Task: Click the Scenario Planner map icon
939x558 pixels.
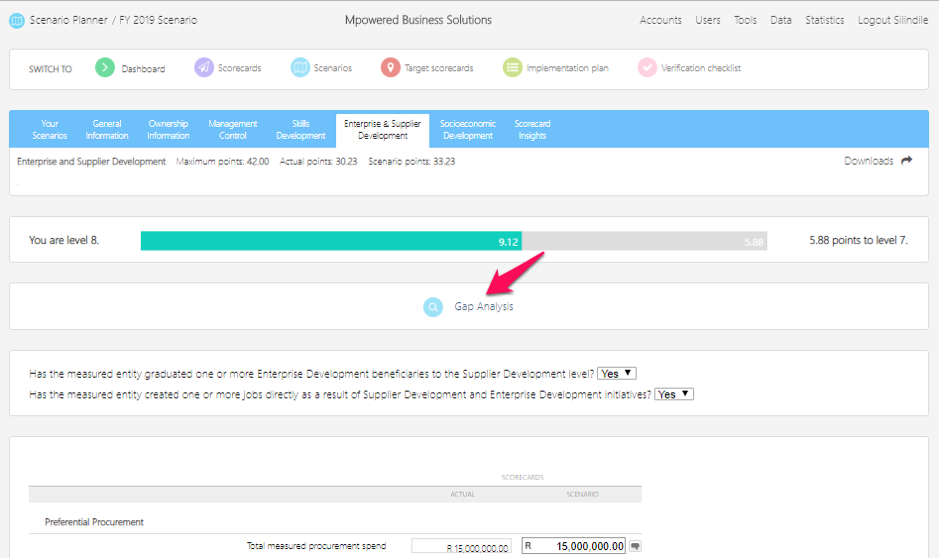Action: 17,21
